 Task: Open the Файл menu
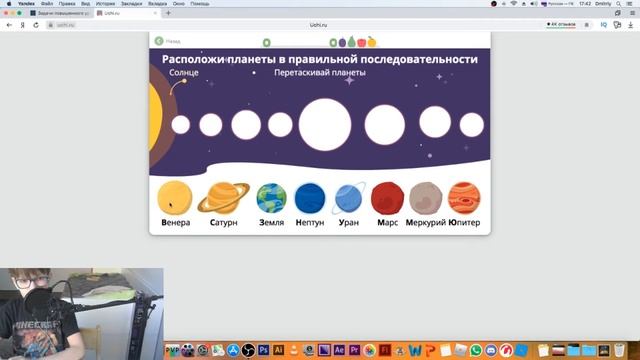[x=47, y=4]
